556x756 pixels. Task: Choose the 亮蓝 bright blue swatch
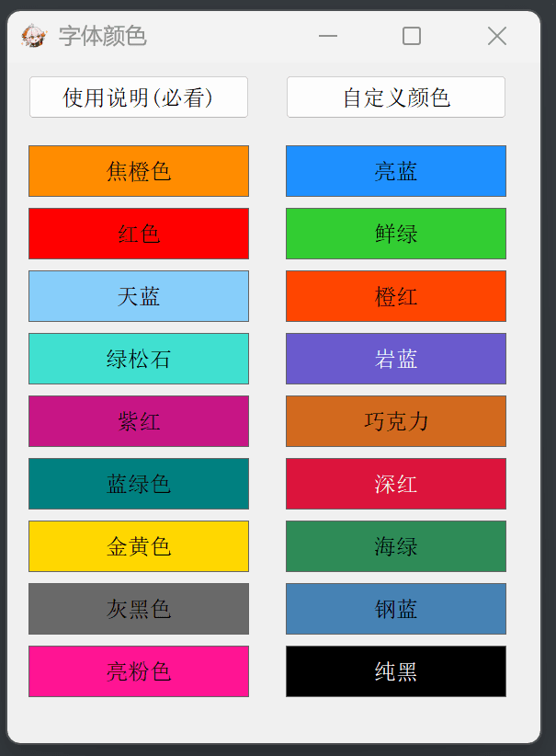[x=396, y=171]
